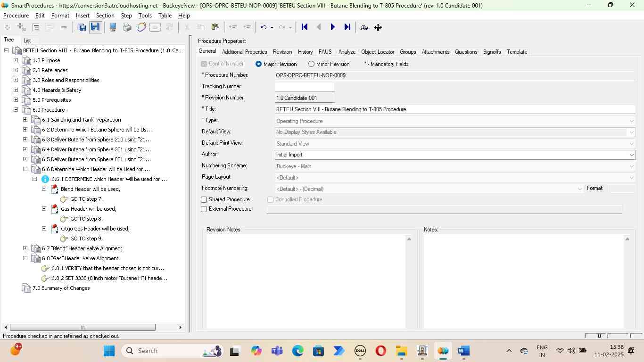Tick the Shared Procedure checkbox
Viewport: 644px width, 362px height.
204,199
